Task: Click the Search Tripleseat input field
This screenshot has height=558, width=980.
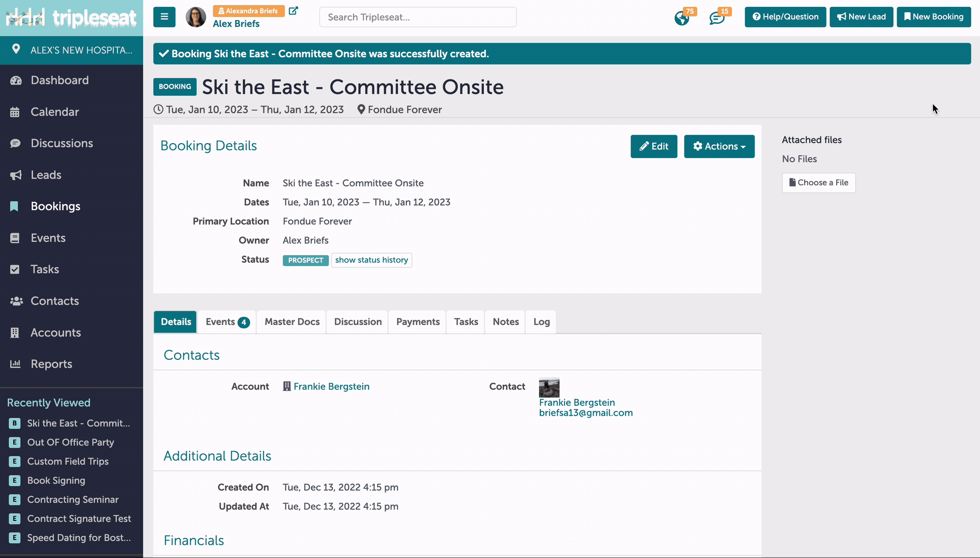Action: pos(418,17)
